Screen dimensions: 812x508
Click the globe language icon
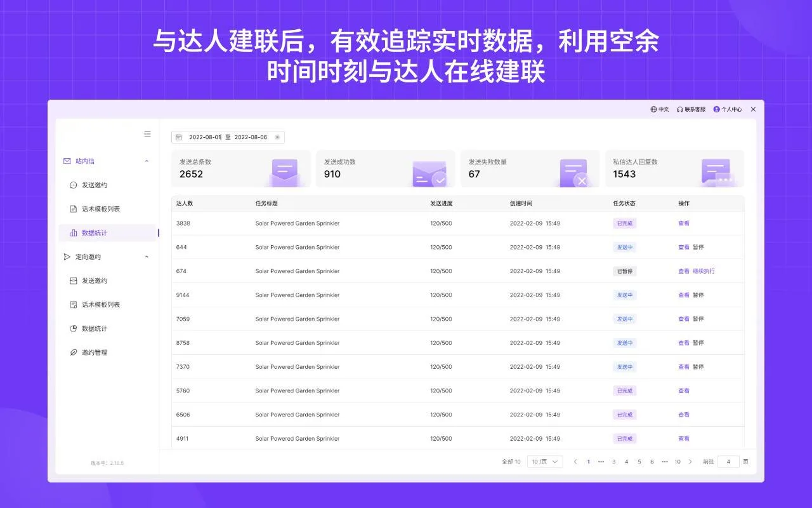point(653,109)
